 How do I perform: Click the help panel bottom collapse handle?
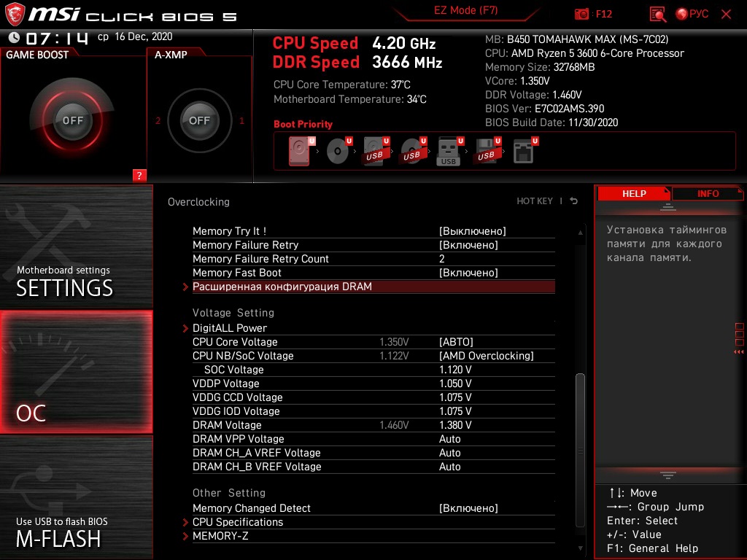pos(668,475)
